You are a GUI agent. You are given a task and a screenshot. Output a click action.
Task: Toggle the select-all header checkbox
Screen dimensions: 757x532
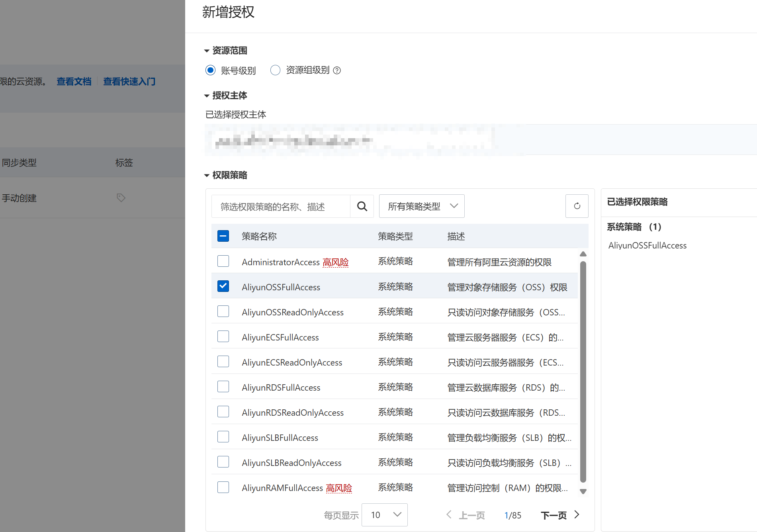223,236
